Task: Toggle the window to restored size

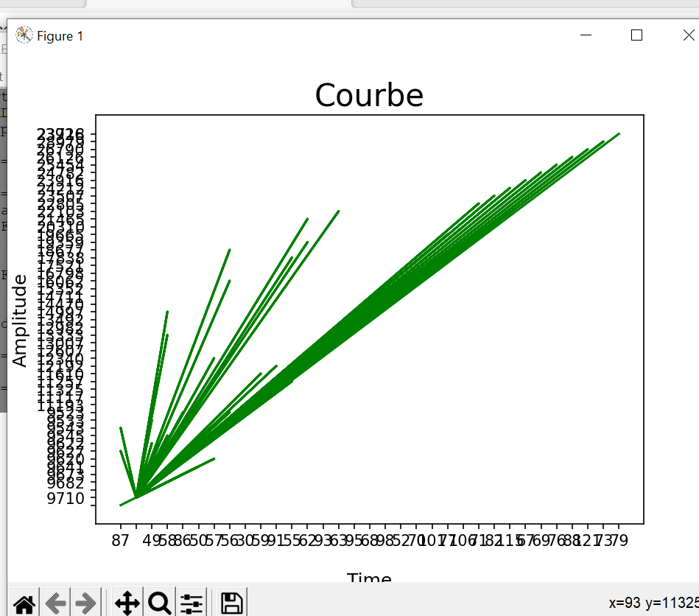Action: [636, 35]
